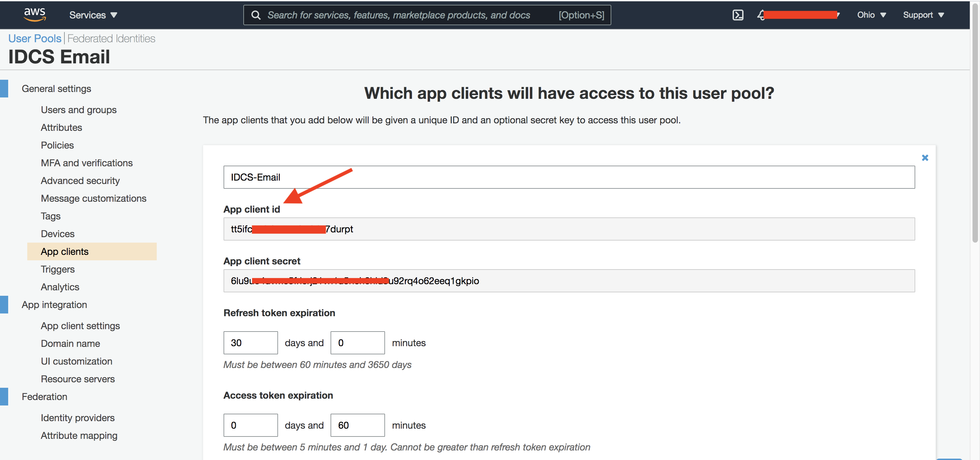Open the CloudShell terminal icon
Viewport: 980px width, 460px height.
(x=738, y=15)
